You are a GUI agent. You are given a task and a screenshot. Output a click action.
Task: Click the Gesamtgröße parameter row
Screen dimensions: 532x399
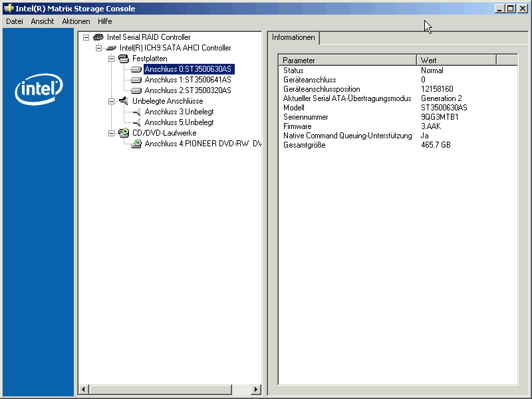[398, 145]
